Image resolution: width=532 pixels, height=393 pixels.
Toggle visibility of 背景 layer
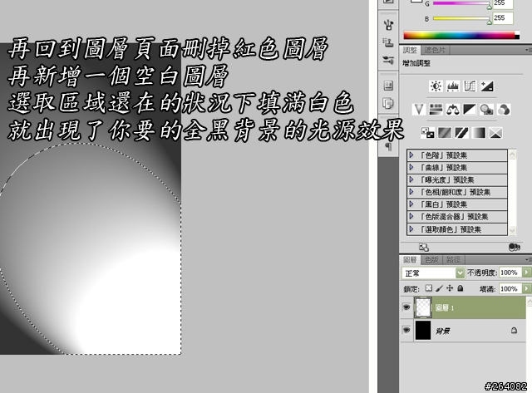pos(406,330)
